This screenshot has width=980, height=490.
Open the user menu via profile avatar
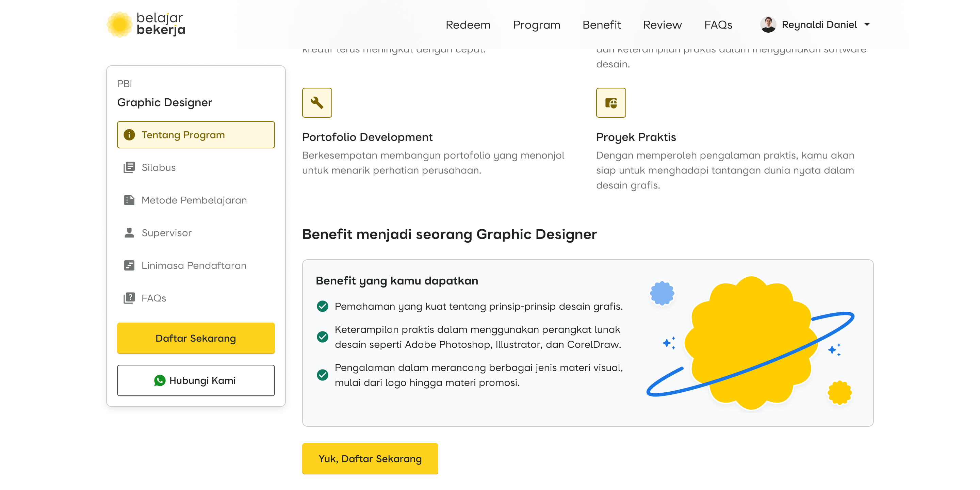point(768,25)
